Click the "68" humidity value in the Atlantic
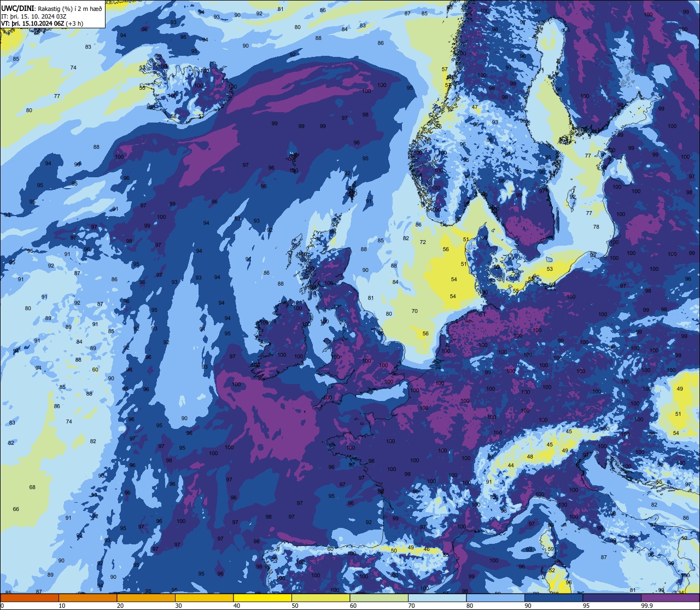 (32, 487)
